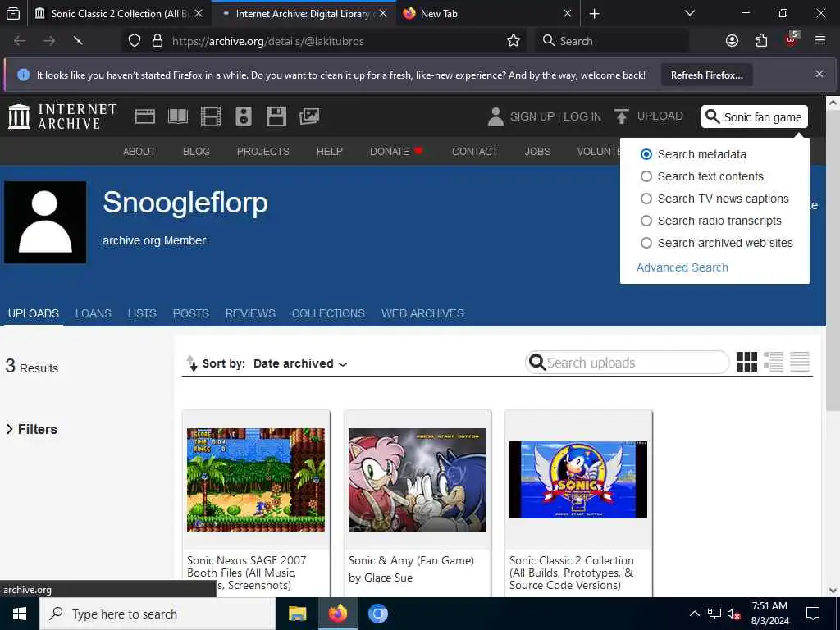
Task: Open the JOBS link
Action: tap(537, 152)
